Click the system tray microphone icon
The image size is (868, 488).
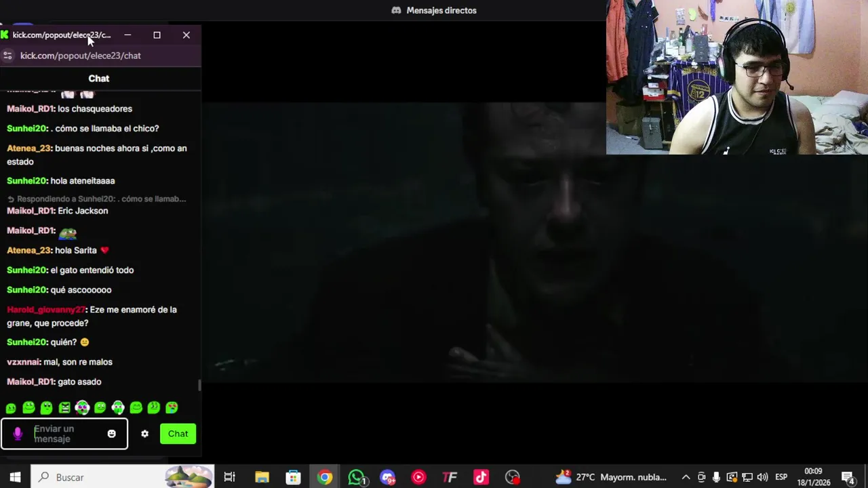click(716, 477)
